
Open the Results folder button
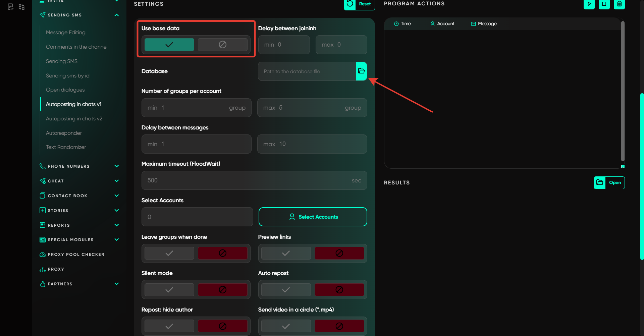[x=609, y=183]
